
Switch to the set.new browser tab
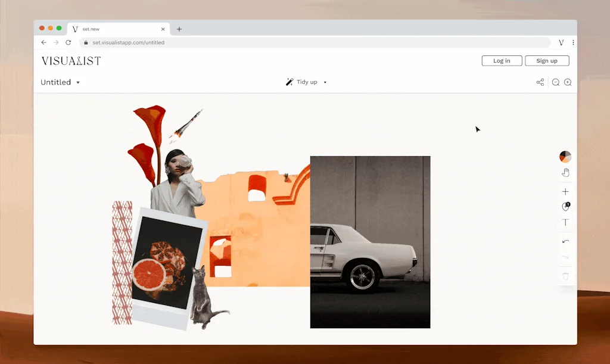pos(107,28)
